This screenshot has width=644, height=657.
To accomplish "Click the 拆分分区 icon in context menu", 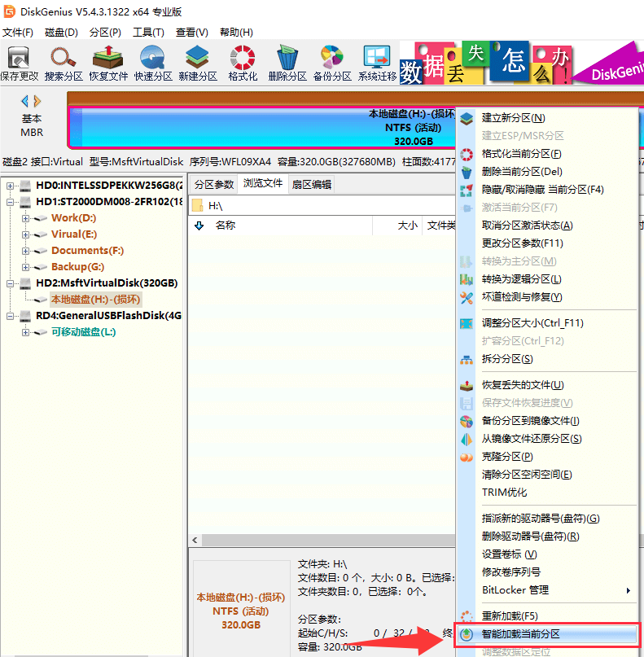I will click(x=467, y=360).
